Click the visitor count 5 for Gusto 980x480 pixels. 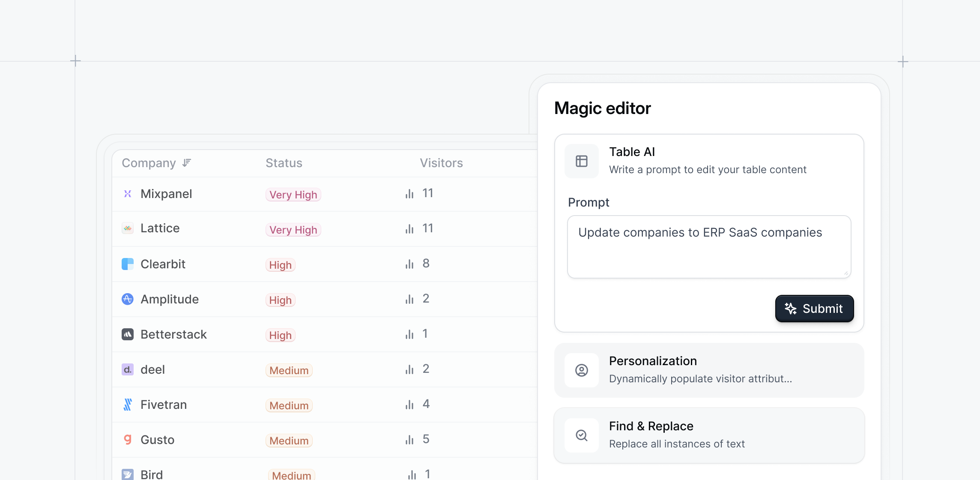coord(426,439)
